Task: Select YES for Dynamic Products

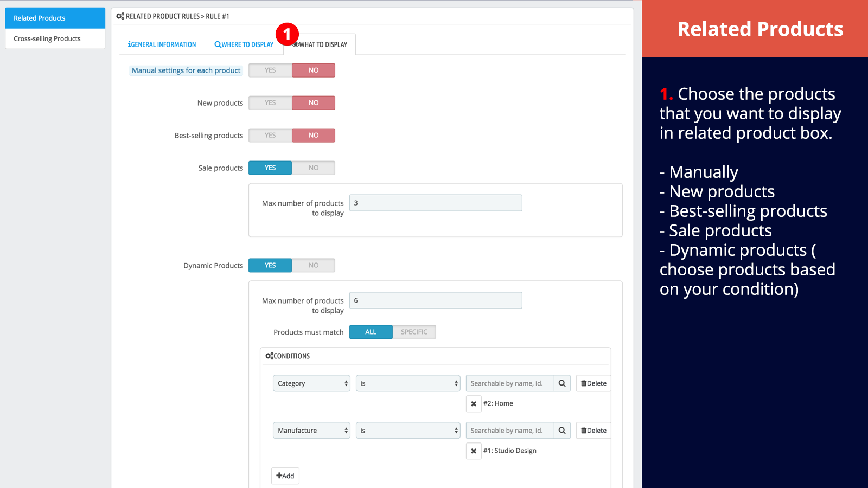Action: coord(270,266)
